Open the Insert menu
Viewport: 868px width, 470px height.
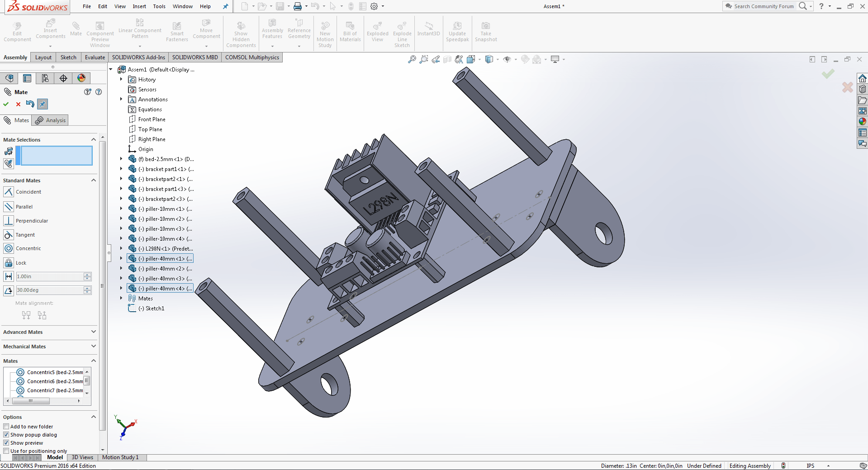tap(139, 6)
